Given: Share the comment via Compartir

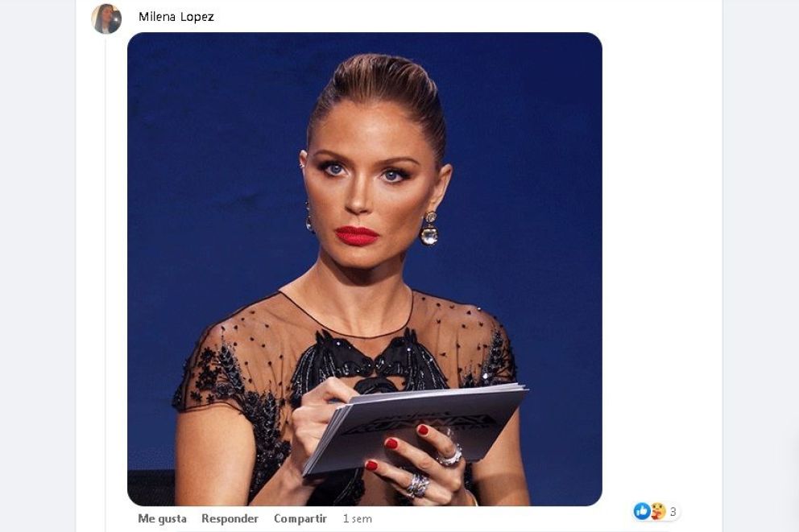Looking at the screenshot, I should [300, 519].
